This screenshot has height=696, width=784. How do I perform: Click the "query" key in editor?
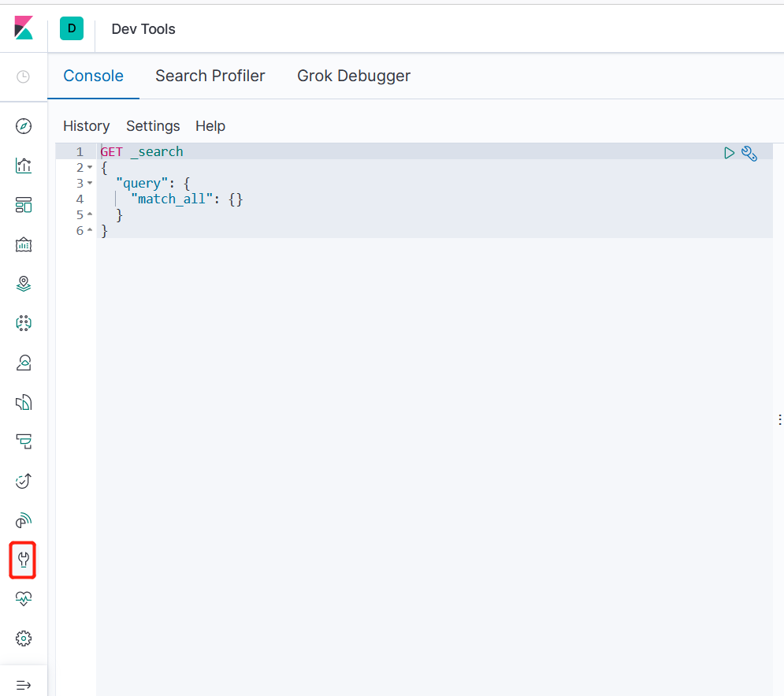coord(142,184)
